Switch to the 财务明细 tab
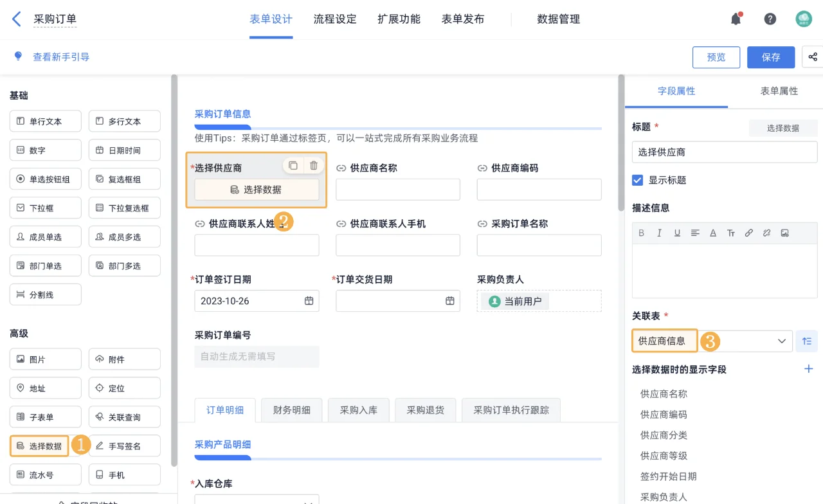 [291, 410]
